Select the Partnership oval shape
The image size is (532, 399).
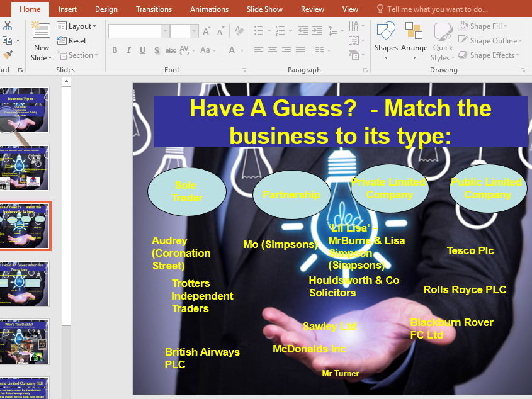click(291, 194)
